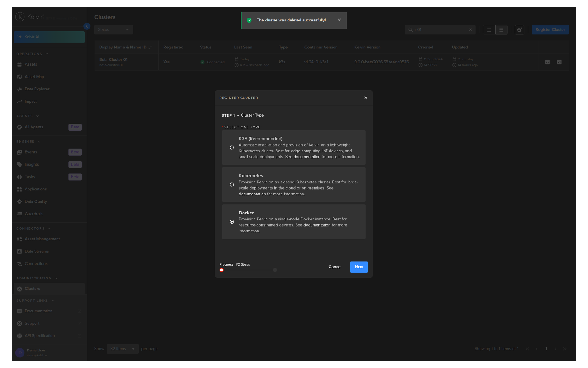This screenshot has width=588, height=368.
Task: Click the second progress step dot
Action: [x=275, y=270]
